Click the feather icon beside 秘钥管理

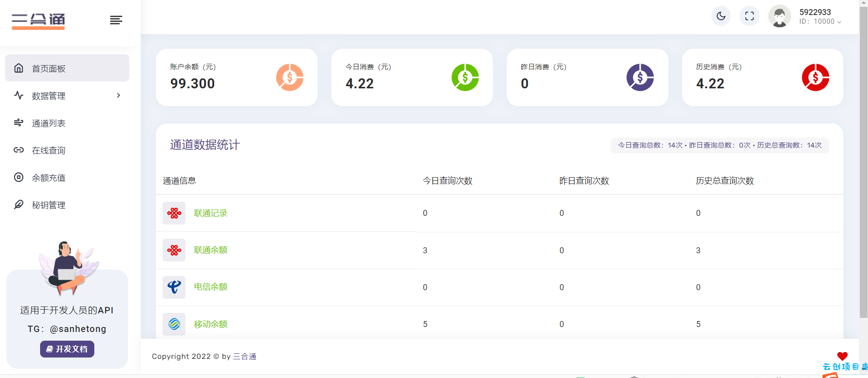(x=19, y=204)
